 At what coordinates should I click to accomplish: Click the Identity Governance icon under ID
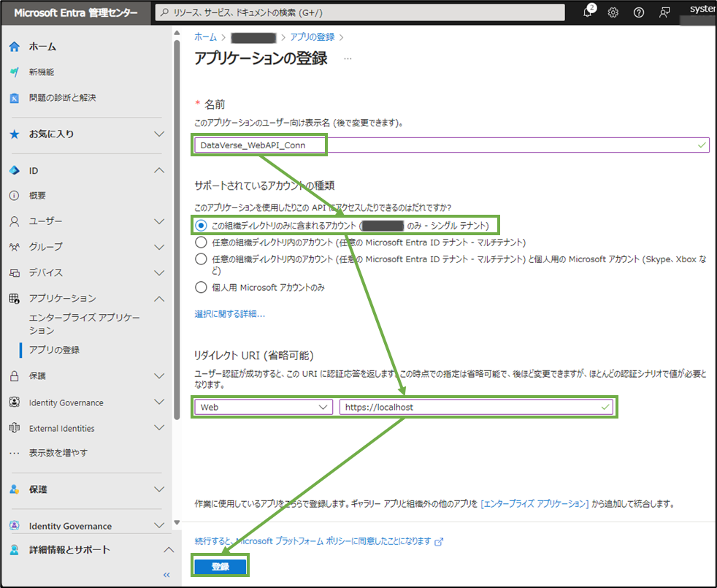coord(15,402)
